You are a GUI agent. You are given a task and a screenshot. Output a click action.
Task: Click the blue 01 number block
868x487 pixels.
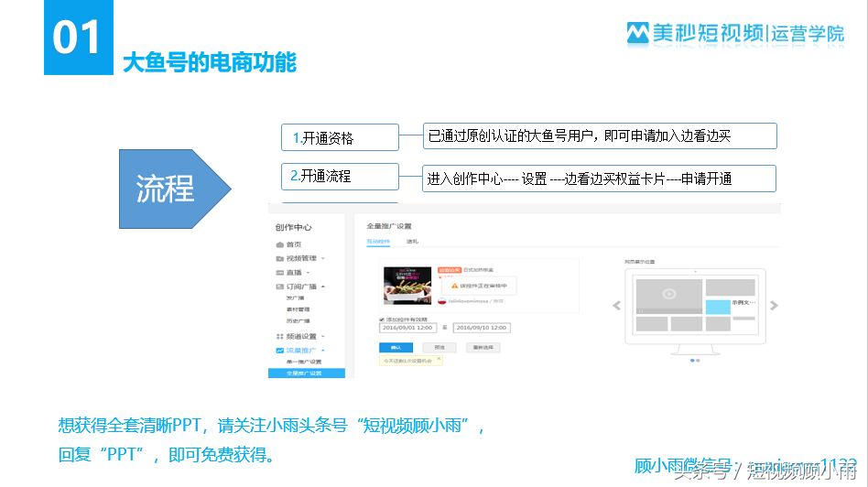coord(79,38)
